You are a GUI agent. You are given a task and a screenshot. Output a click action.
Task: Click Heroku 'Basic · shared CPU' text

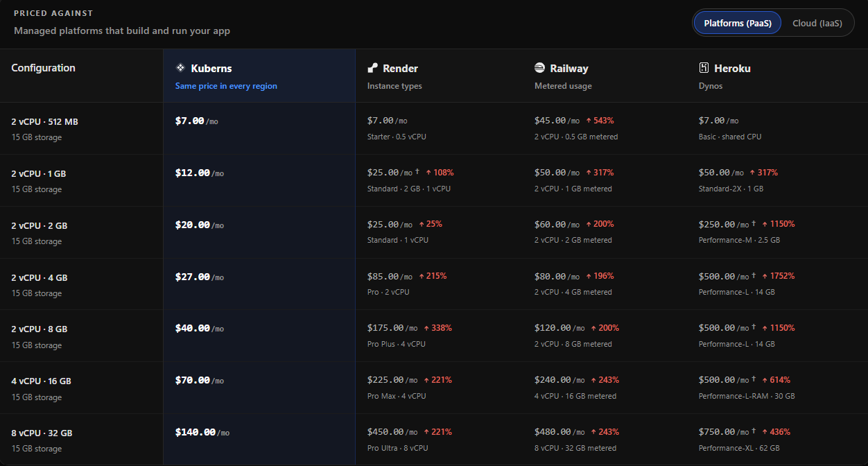[x=730, y=137]
